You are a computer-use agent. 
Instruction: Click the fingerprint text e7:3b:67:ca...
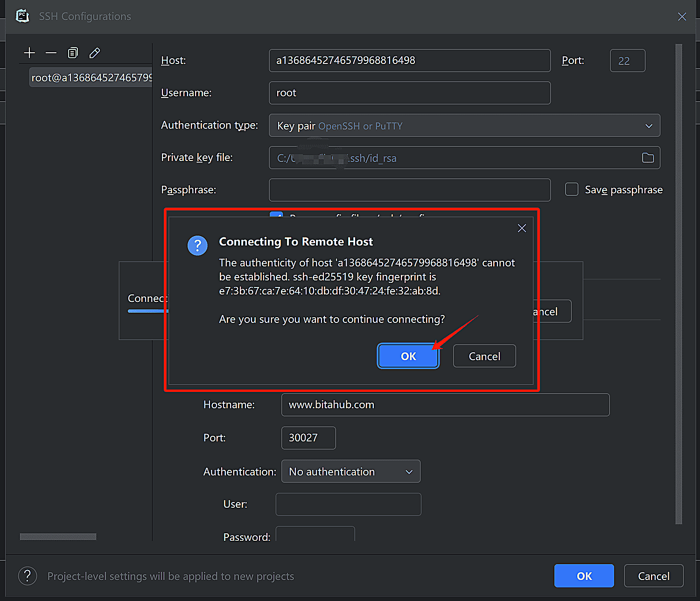tap(330, 291)
